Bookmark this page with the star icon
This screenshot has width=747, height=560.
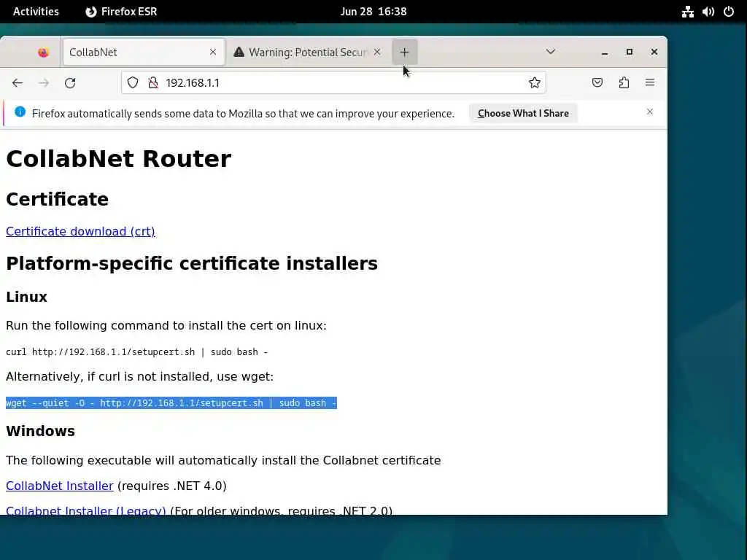point(535,83)
